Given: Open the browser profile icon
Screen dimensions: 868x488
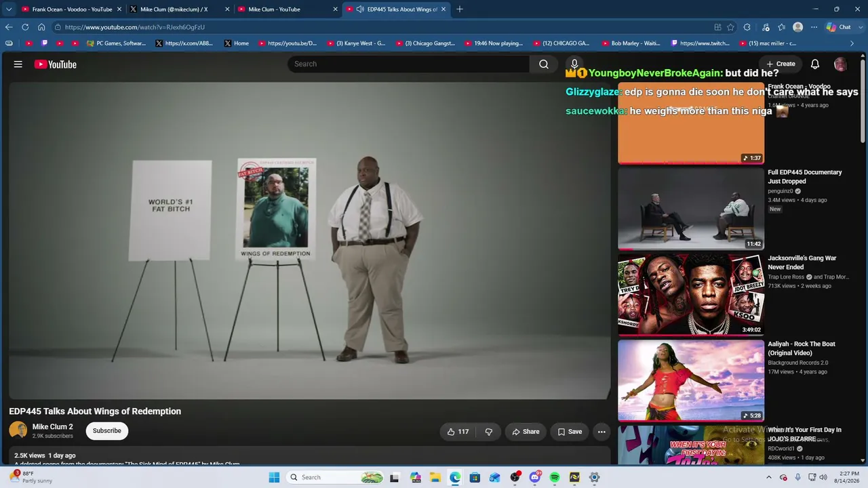Looking at the screenshot, I should pyautogui.click(x=798, y=27).
